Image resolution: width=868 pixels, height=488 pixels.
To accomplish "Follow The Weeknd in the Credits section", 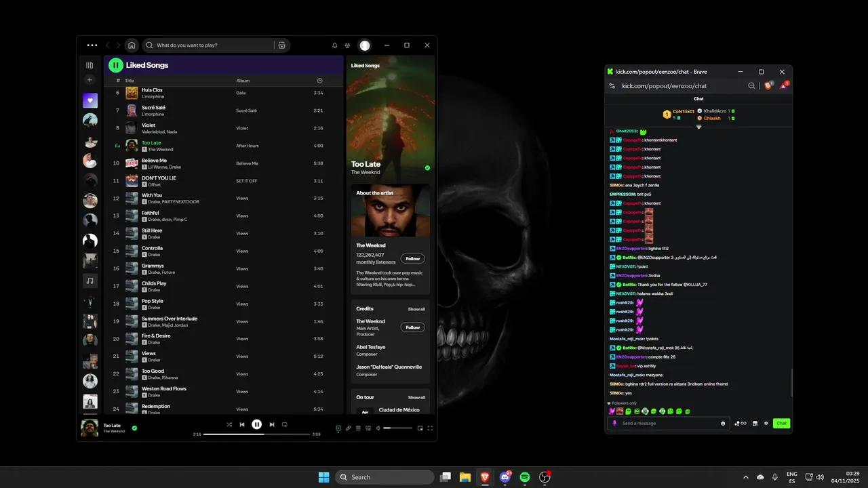I will [413, 327].
